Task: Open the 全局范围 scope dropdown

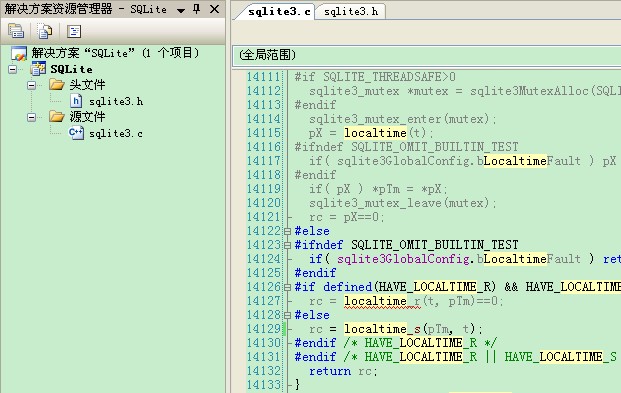Action: coord(427,55)
